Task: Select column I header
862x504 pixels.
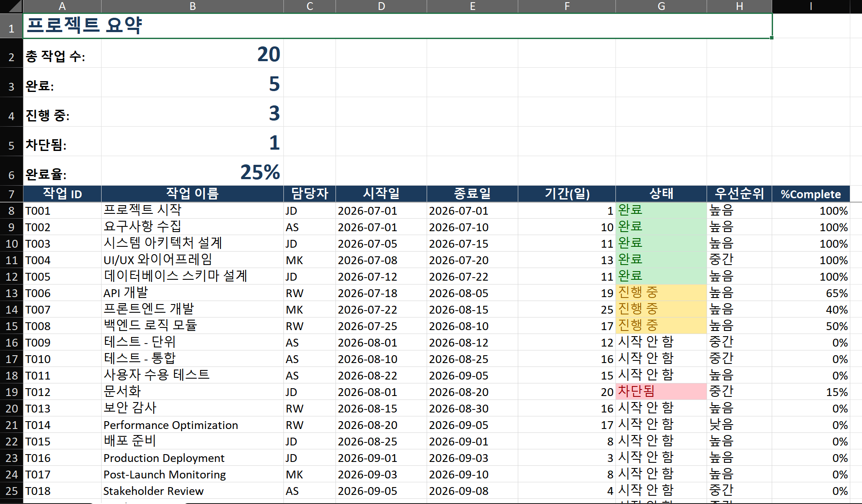Action: click(811, 6)
